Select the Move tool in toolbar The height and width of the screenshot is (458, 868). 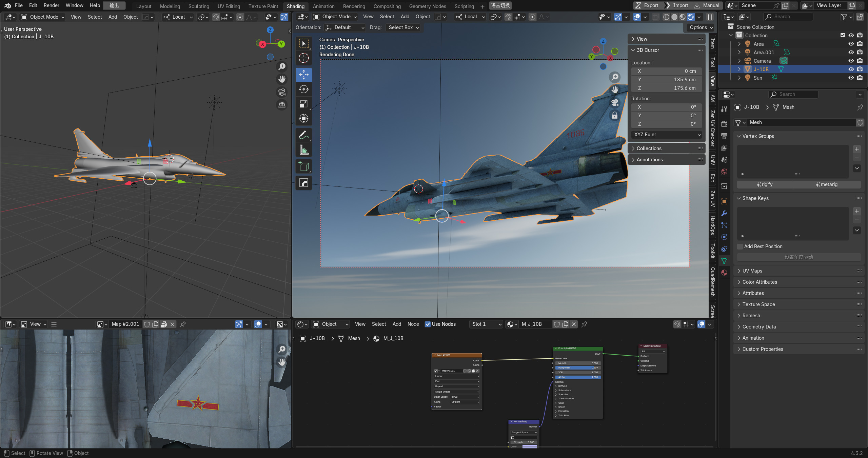303,74
